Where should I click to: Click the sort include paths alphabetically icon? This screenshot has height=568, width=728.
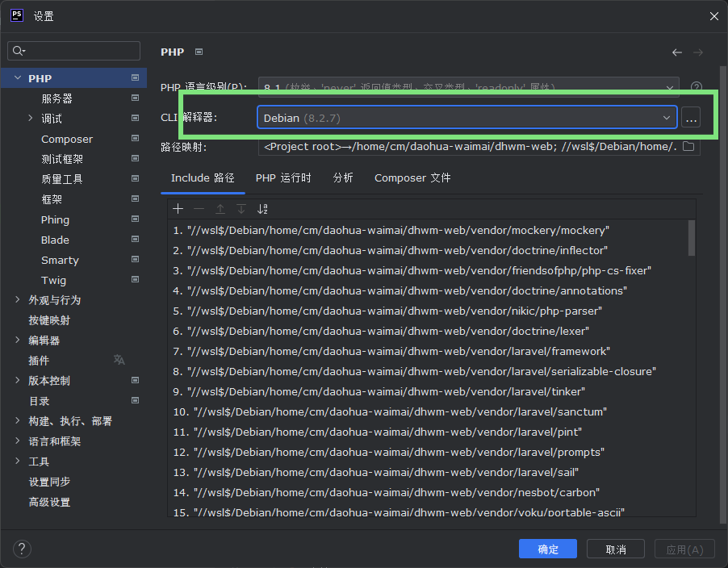[262, 209]
